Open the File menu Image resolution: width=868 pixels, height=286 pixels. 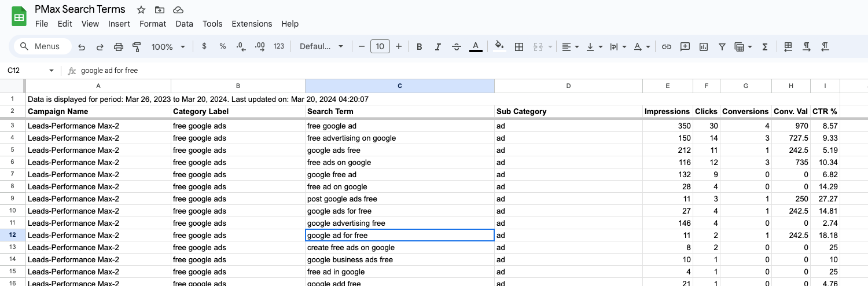[42, 24]
